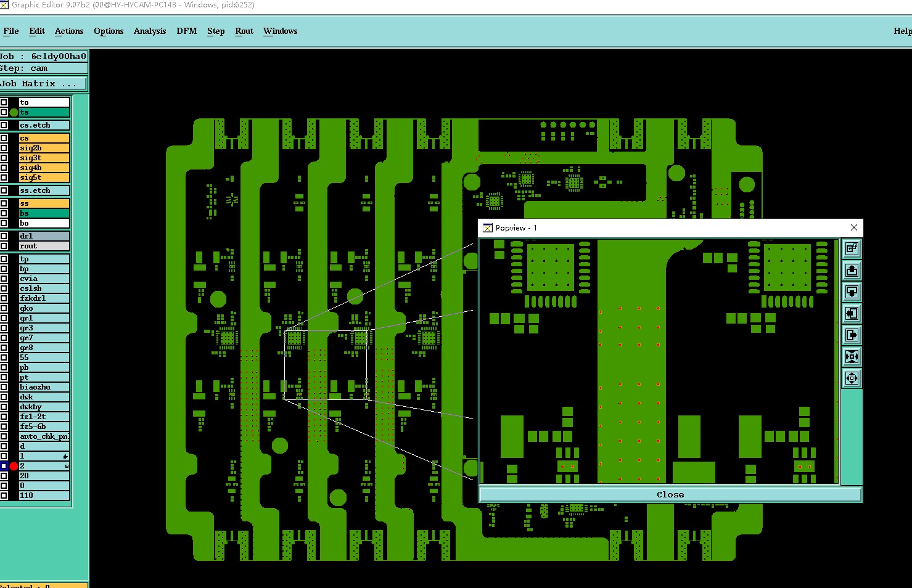Tick the rout layer checkbox

pos(4,246)
